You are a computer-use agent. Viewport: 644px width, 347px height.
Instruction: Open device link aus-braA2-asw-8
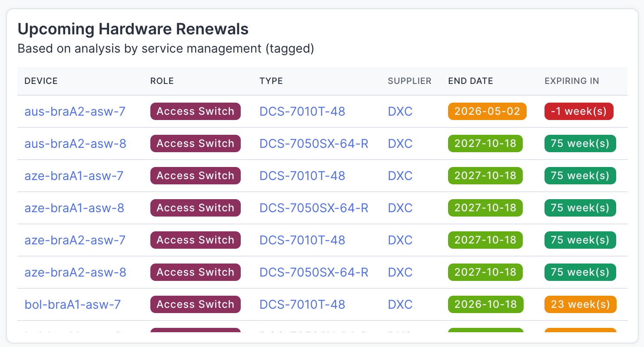click(x=75, y=143)
